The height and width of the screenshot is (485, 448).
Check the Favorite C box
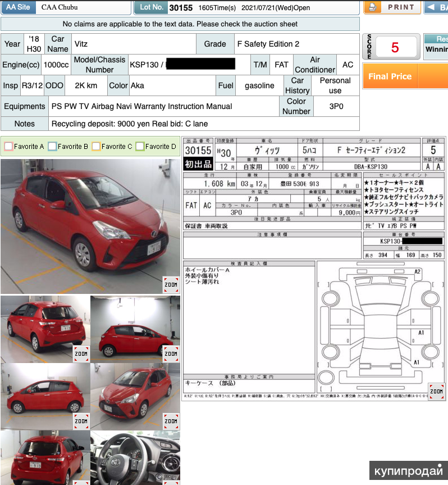click(x=96, y=147)
